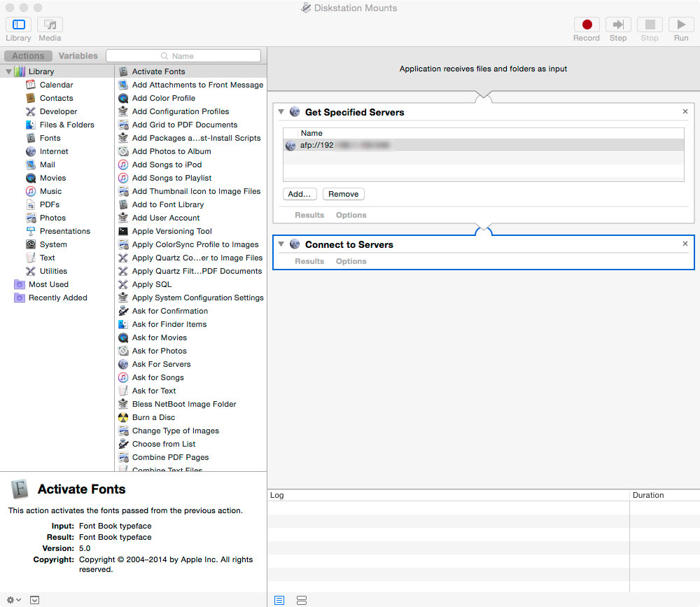Remove the Get Specified Servers action
Screen dimensions: 700x607
pos(685,111)
